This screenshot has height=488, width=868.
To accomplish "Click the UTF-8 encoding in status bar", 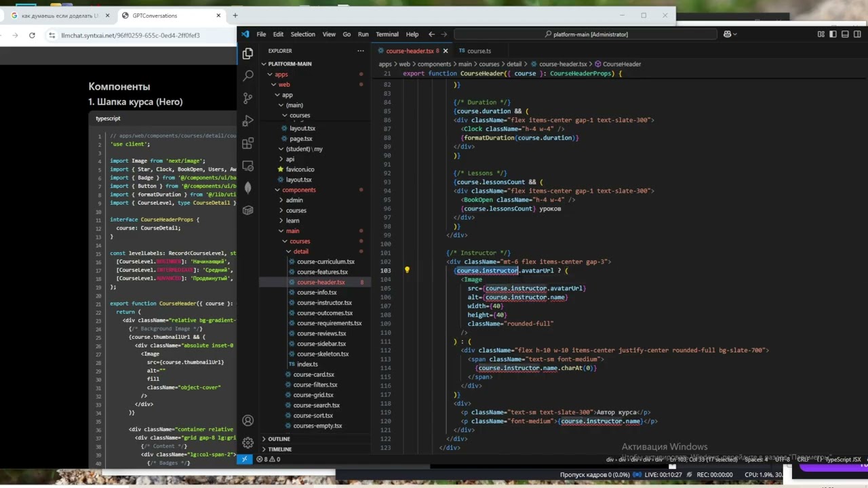I will tap(783, 459).
